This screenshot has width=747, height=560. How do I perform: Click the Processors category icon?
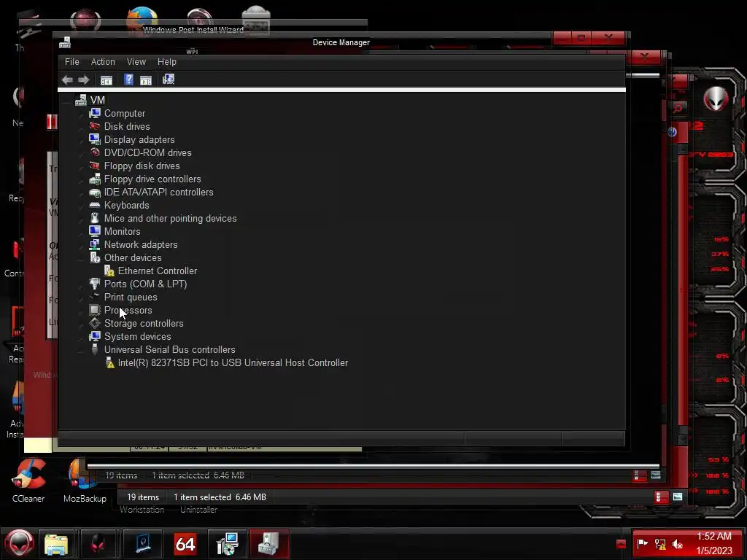95,310
